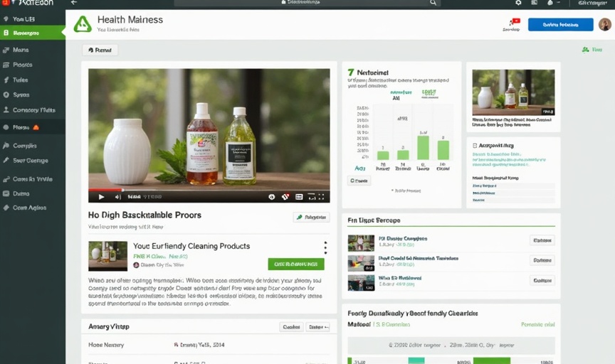Screen dimensions: 615x364
Task: Select the icon beside Compiis in the sidebar
Action: 6,145
